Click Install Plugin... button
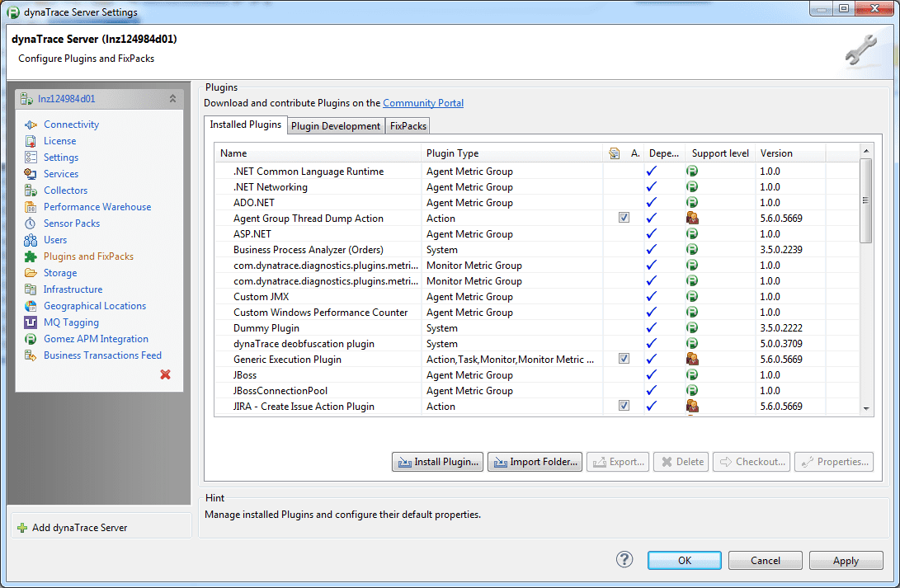The image size is (900, 588). coord(438,462)
